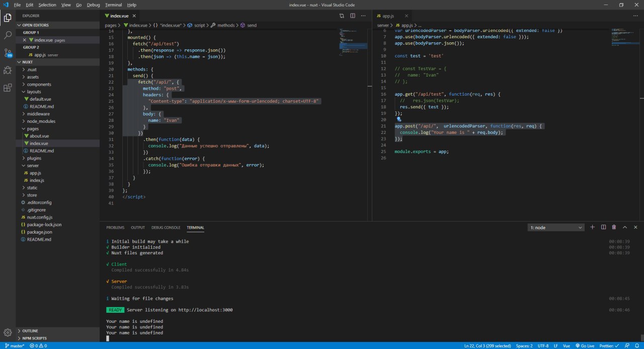Screen dimensions: 644x349
Task: Open the Debug menu
Action: point(94,5)
